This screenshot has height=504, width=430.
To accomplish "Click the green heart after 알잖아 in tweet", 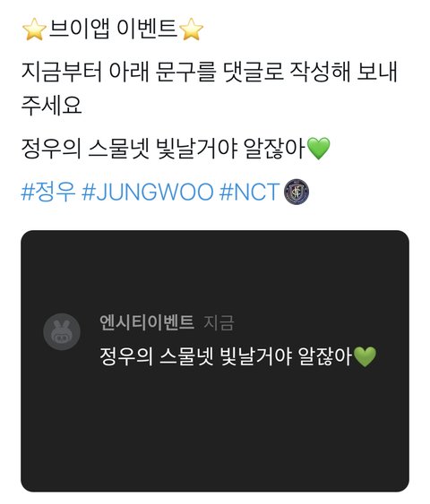I will point(318,149).
